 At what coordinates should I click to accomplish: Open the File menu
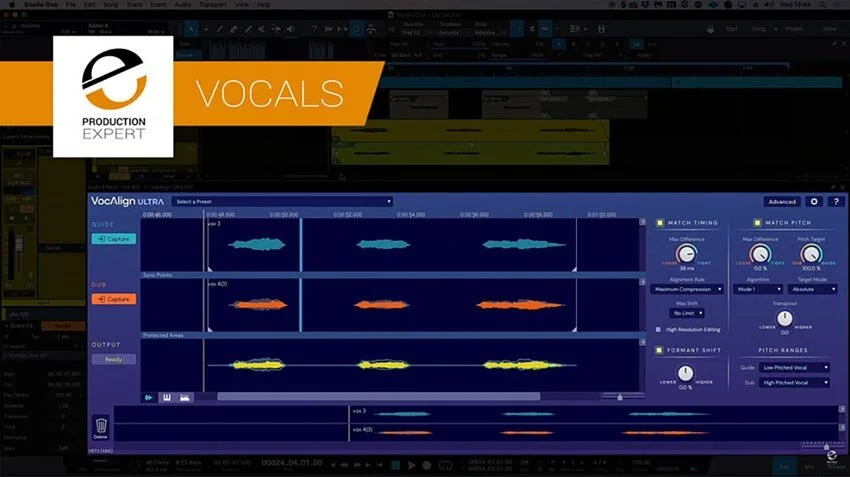[71, 4]
